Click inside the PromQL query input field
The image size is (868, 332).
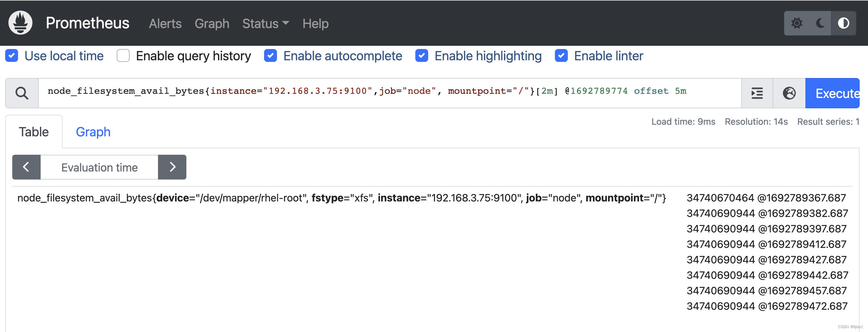[x=371, y=93]
